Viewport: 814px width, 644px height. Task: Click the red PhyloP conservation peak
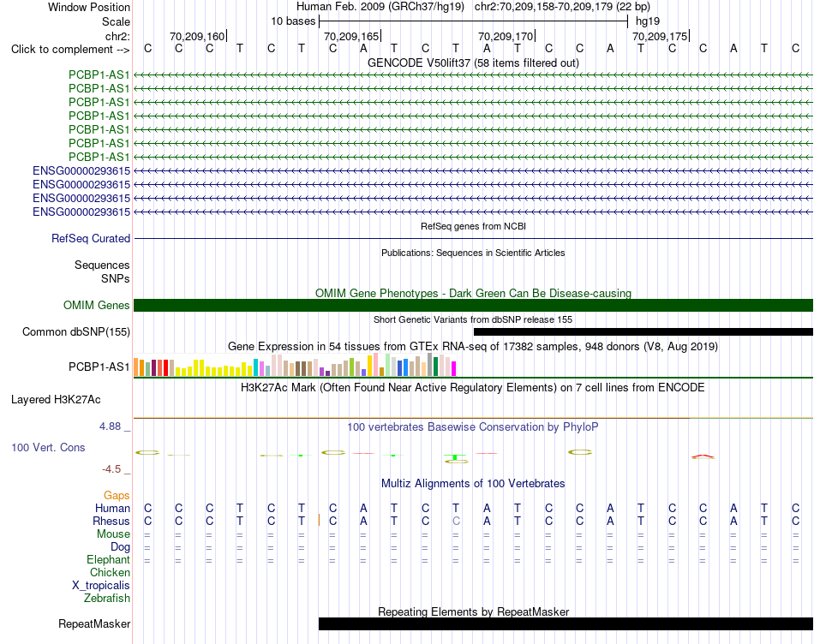point(703,456)
